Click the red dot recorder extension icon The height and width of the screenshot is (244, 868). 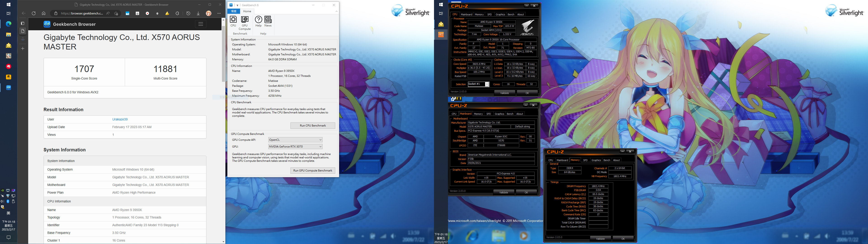(147, 14)
